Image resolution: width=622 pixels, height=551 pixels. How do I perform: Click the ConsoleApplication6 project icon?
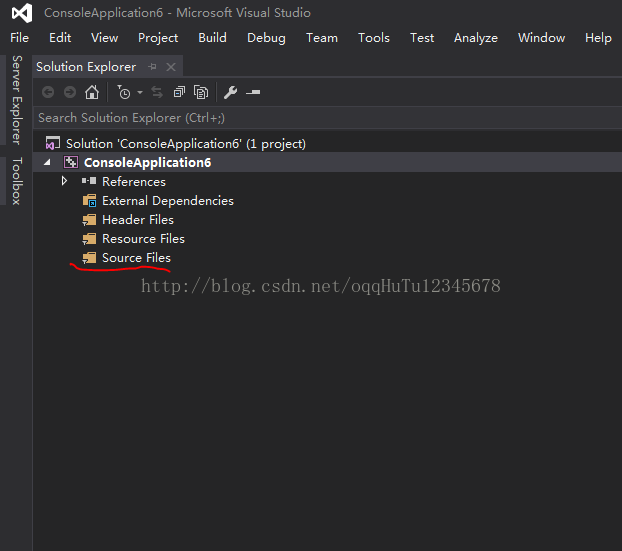pos(71,162)
